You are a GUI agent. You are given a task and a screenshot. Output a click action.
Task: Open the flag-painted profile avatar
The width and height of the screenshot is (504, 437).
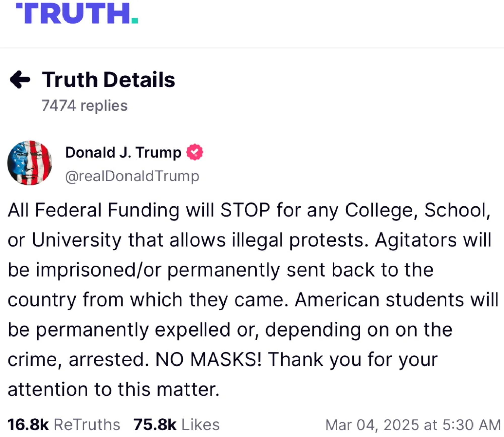point(29,163)
